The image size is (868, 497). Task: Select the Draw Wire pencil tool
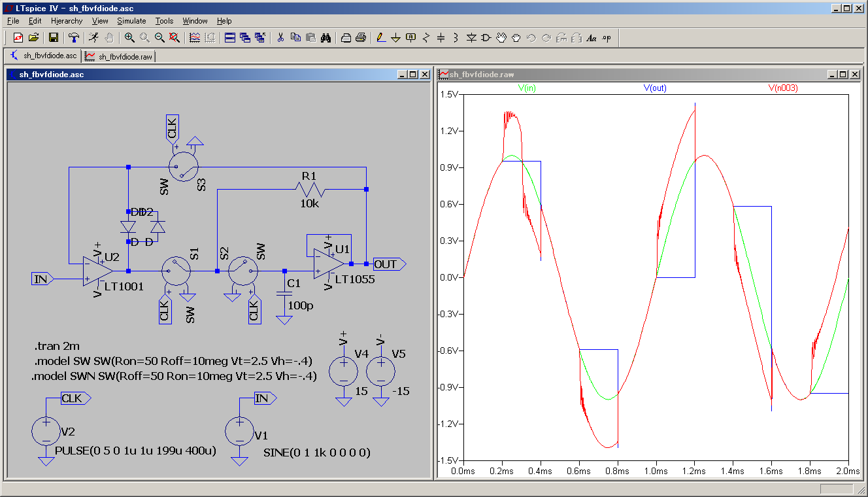(381, 38)
